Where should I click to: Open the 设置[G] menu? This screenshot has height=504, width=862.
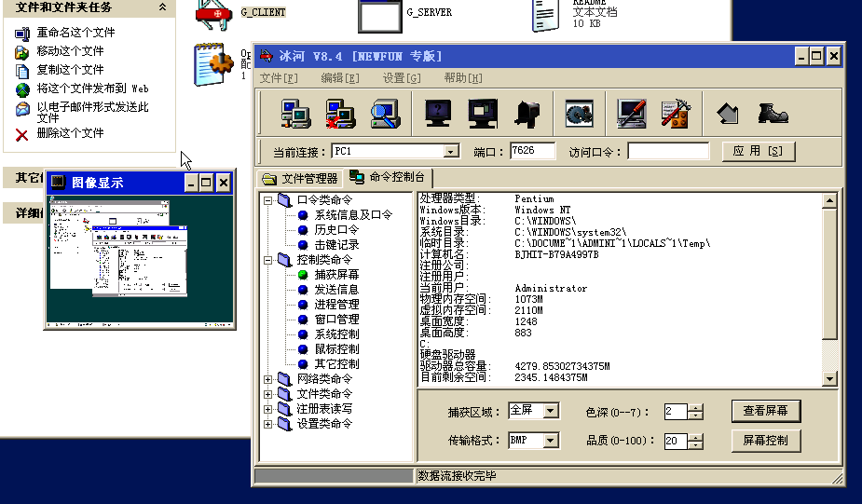[402, 78]
